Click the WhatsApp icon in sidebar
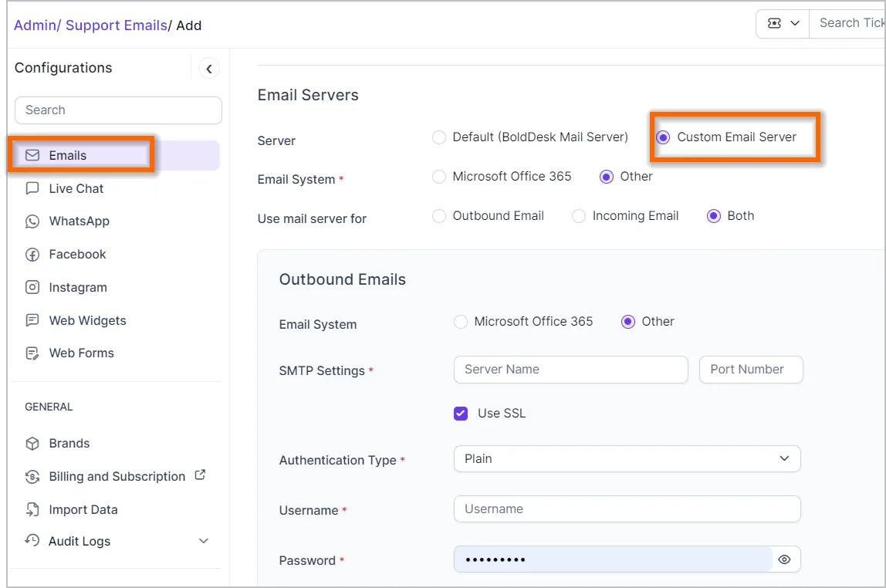Image resolution: width=886 pixels, height=588 pixels. pos(32,221)
